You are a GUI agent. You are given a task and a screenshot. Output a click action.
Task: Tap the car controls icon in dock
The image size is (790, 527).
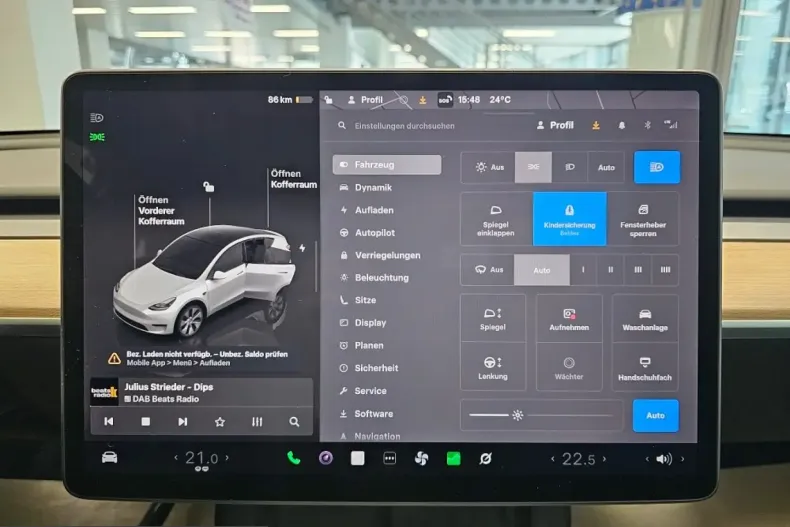[109, 457]
